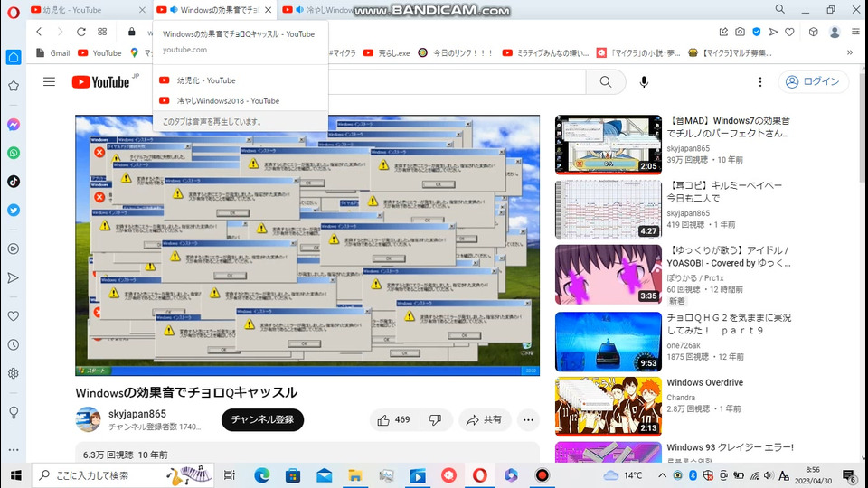Open the Opera search tabs magnifier

tap(779, 9)
